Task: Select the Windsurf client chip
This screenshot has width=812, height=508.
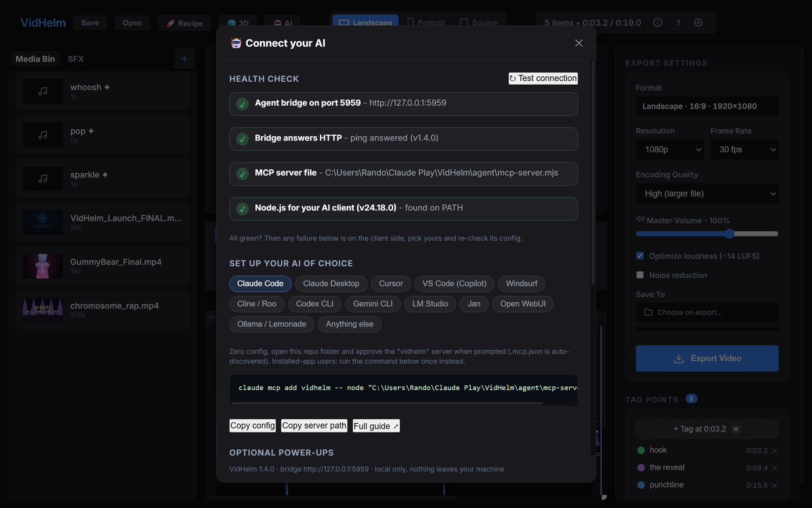Action: [521, 284]
